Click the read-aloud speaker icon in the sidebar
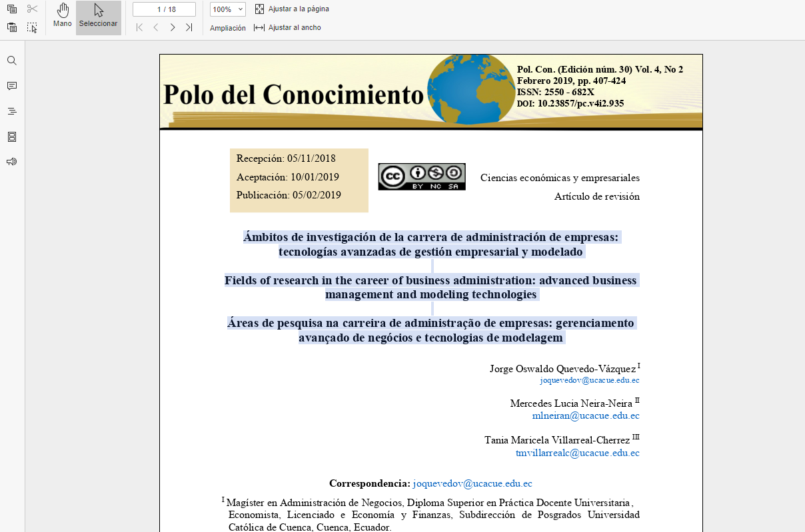Screen dimensions: 805x532 click(x=12, y=162)
